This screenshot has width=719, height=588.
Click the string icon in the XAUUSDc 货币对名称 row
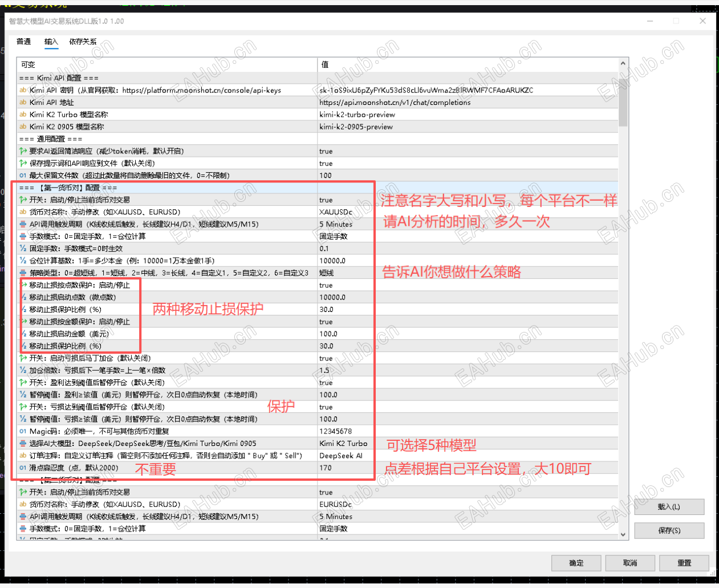[23, 212]
